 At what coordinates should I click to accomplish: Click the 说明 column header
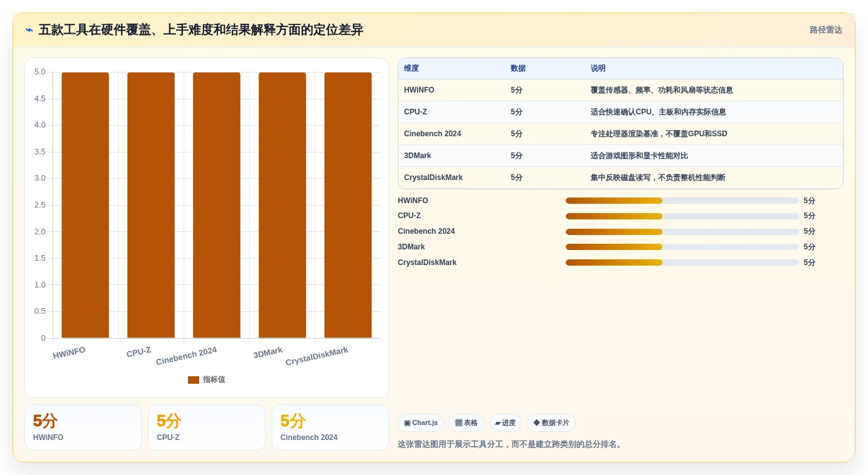pyautogui.click(x=598, y=69)
